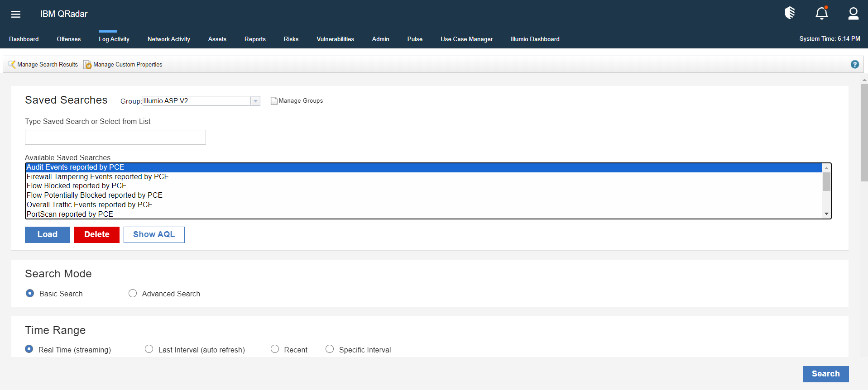
Task: Click the red Delete button
Action: tap(97, 235)
